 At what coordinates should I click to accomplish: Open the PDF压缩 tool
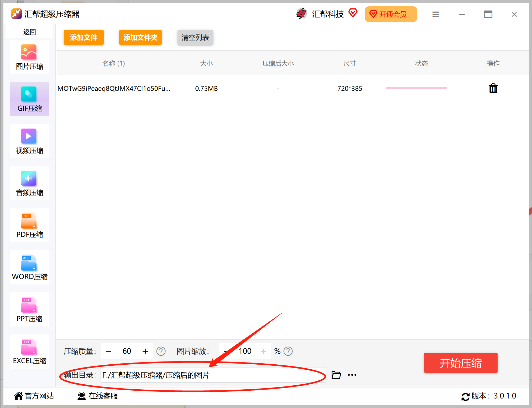pos(29,225)
